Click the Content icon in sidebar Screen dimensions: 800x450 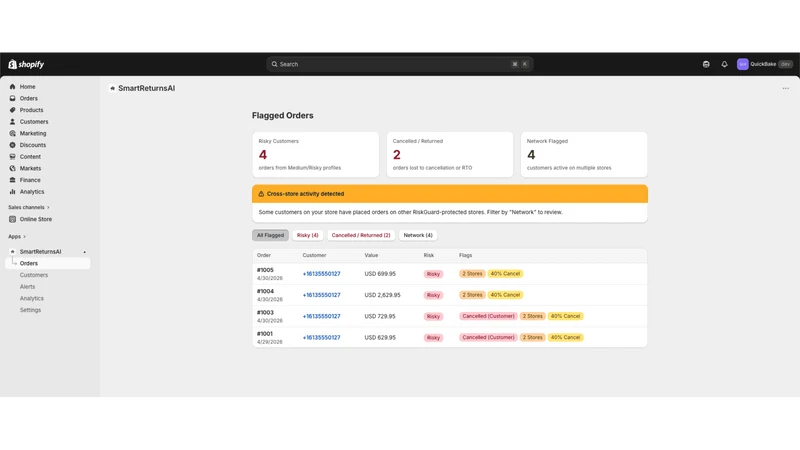12,157
